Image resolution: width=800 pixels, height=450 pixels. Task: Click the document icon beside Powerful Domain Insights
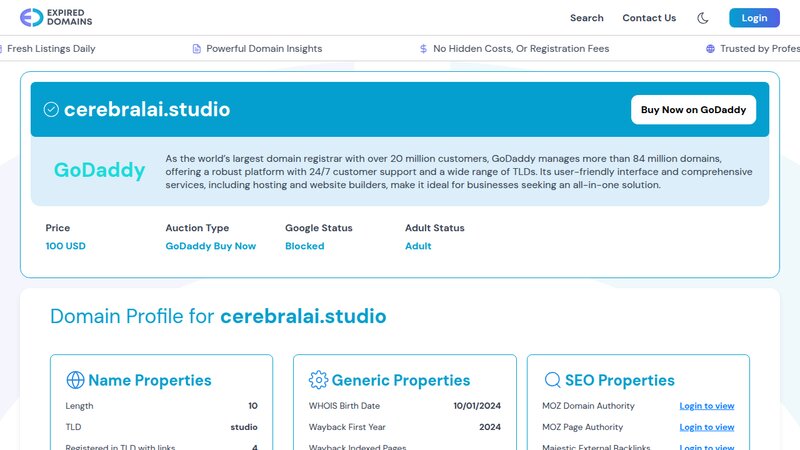(x=196, y=48)
